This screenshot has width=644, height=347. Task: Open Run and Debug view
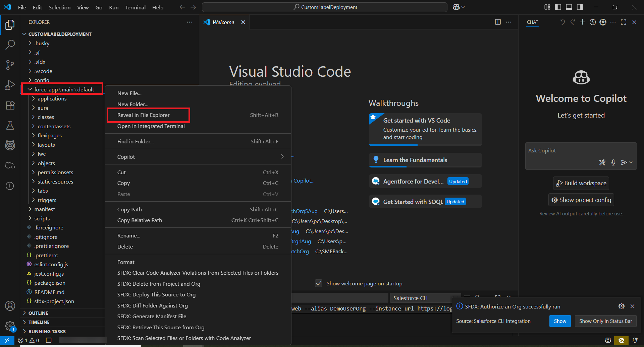point(10,85)
